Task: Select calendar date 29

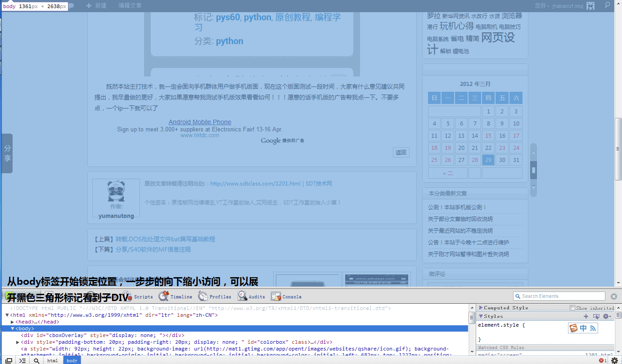Action: [488, 160]
